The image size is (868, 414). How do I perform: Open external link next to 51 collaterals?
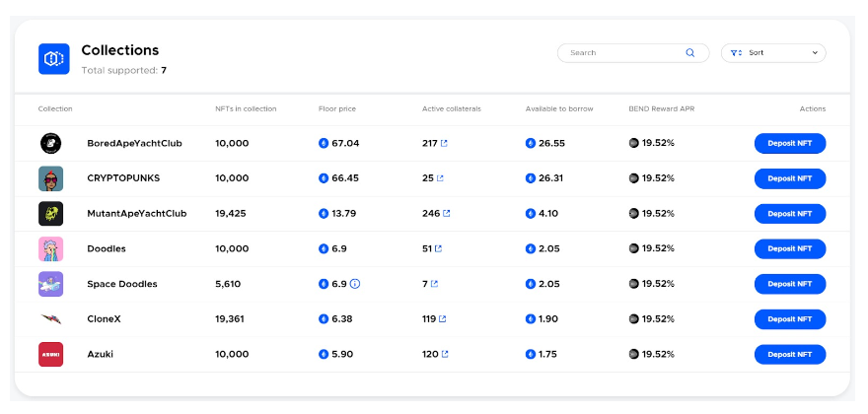[x=438, y=249]
